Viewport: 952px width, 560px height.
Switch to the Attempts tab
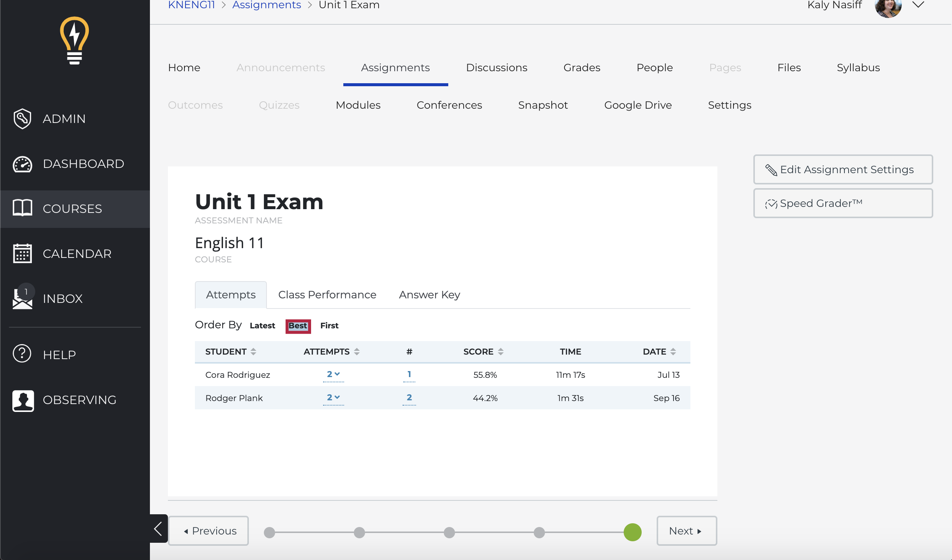231,295
